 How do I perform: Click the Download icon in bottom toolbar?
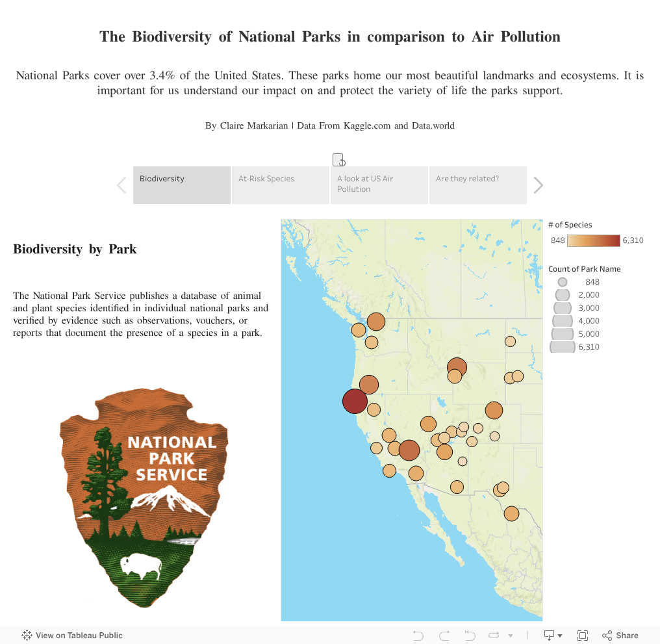coord(549,636)
